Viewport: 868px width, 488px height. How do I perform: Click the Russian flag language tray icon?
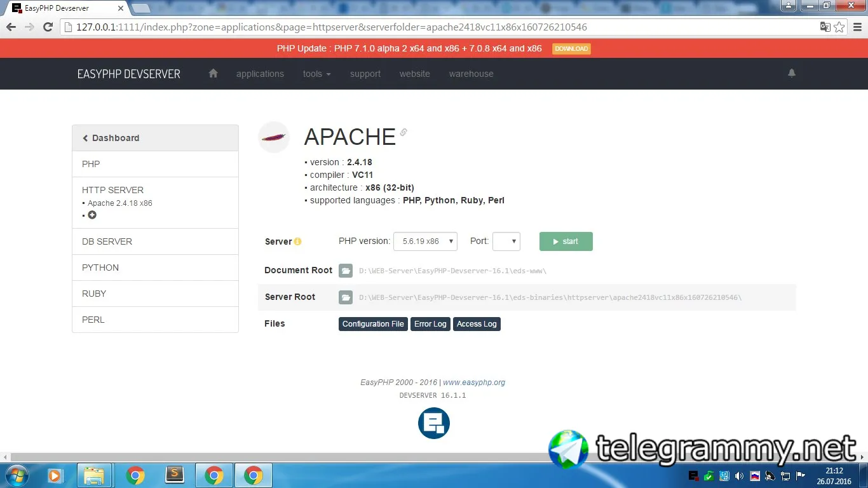(x=755, y=476)
